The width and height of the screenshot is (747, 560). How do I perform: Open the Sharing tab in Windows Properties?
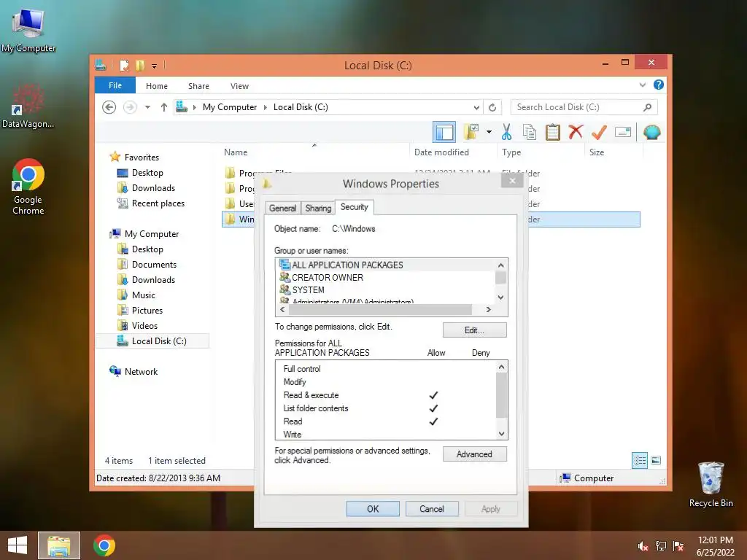318,208
